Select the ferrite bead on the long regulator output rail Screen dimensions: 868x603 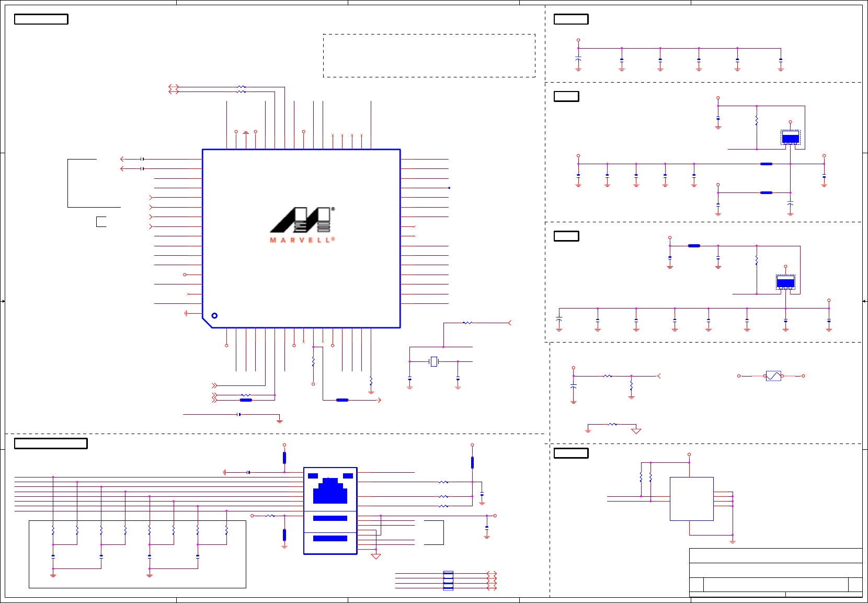(766, 164)
